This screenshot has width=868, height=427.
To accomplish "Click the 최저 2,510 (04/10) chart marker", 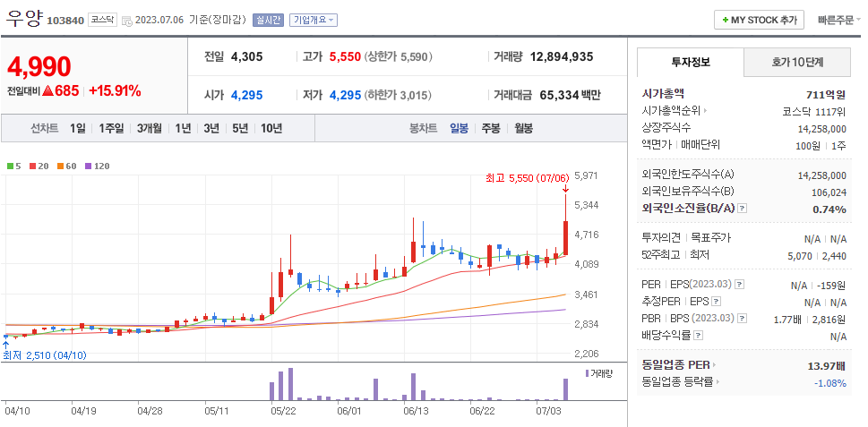I will (x=45, y=354).
